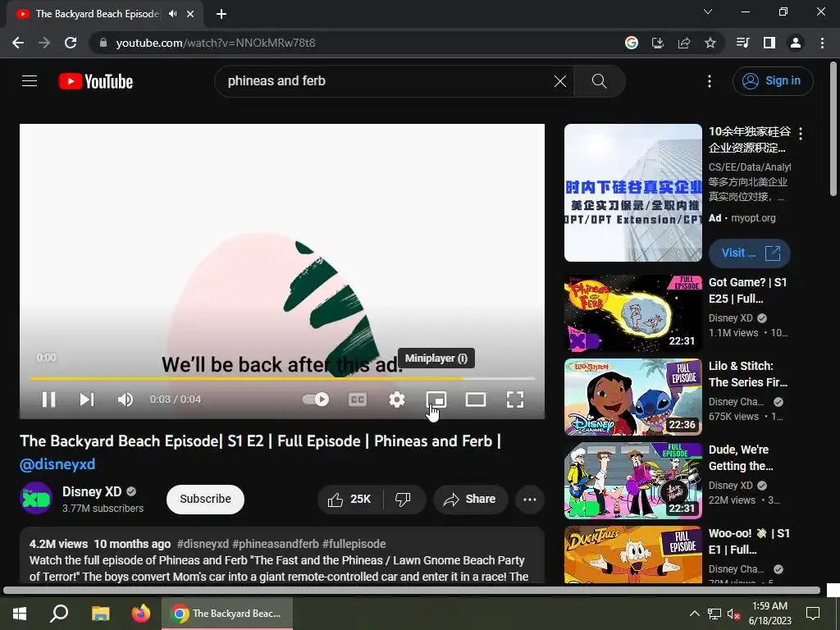Open Got Game? S1 E25 video thumbnail
The height and width of the screenshot is (630, 840).
click(x=632, y=313)
